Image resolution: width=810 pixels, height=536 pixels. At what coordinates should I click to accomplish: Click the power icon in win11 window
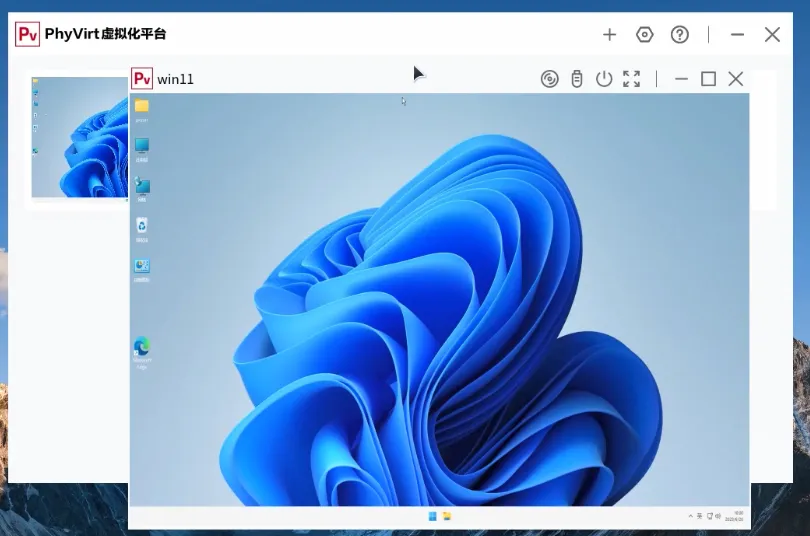604,79
